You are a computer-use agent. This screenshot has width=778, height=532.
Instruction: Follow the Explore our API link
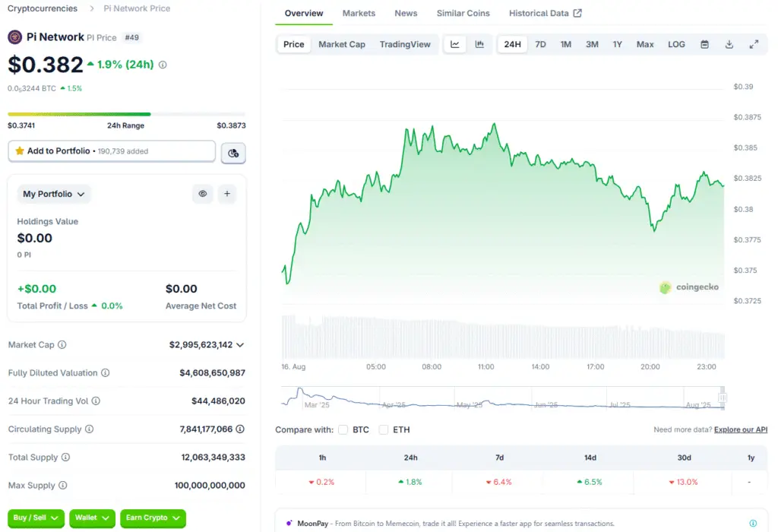coord(741,429)
